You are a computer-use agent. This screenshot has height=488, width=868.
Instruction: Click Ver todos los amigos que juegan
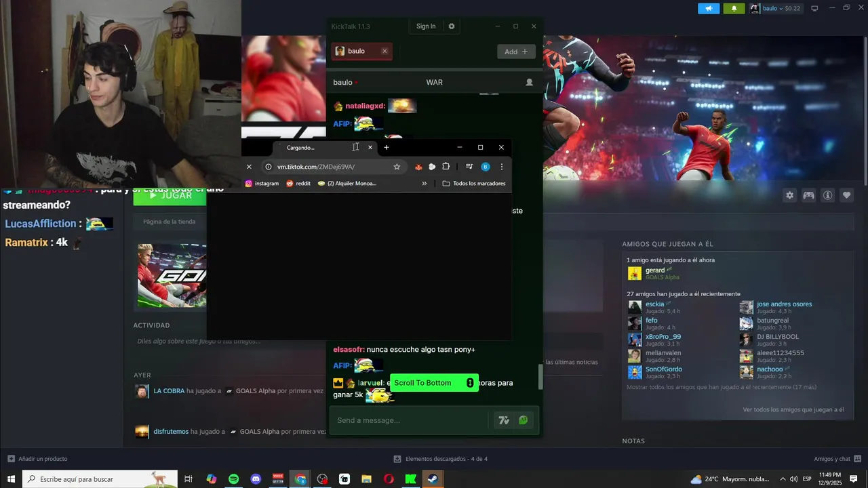793,409
